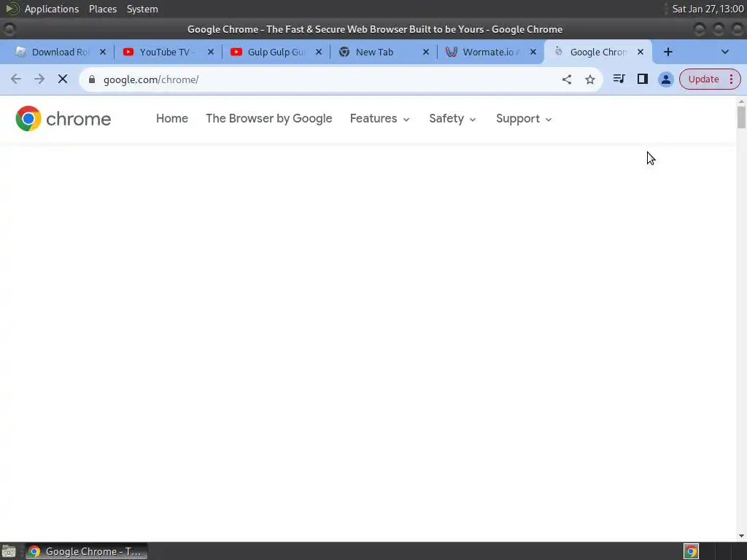Click the show desktop icon in the bottom panel

(x=9, y=551)
